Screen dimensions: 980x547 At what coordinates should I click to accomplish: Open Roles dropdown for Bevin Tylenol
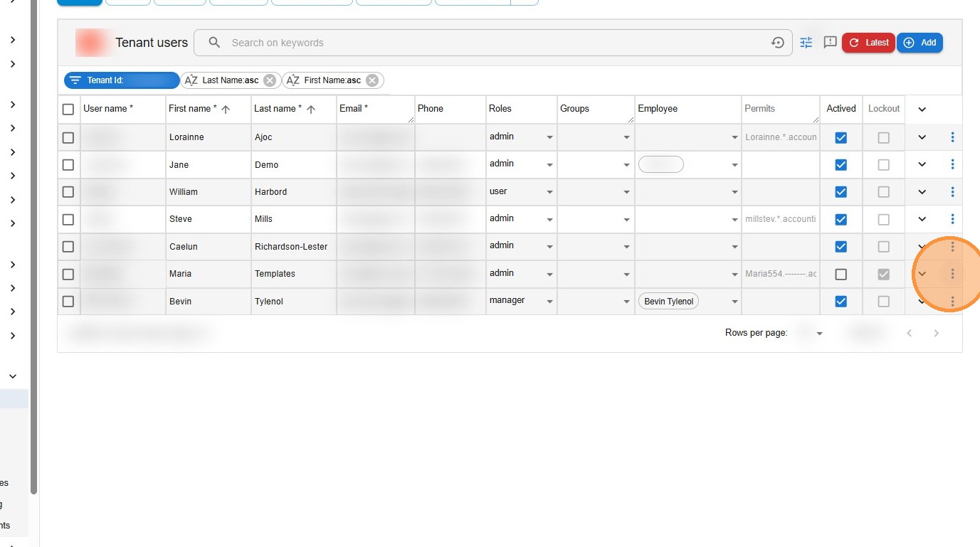point(549,302)
